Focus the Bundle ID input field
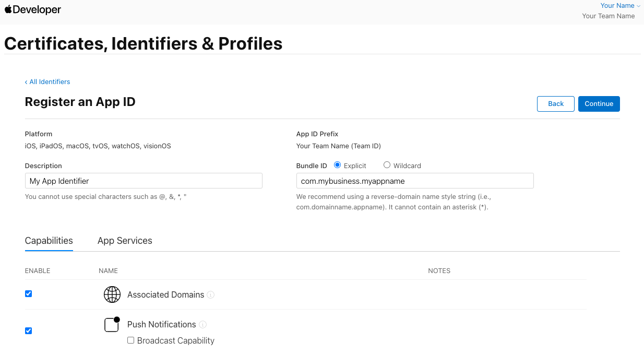The image size is (644, 354). pos(415,181)
